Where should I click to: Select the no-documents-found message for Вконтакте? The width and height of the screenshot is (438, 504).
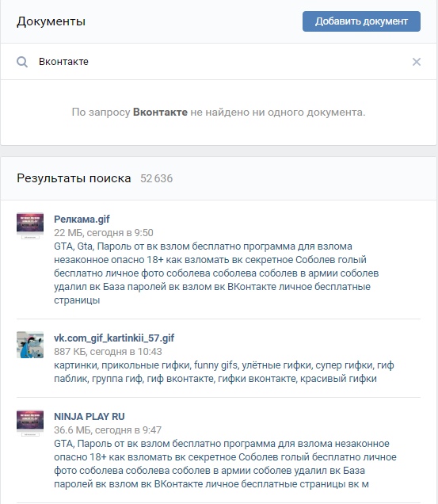tap(219, 113)
